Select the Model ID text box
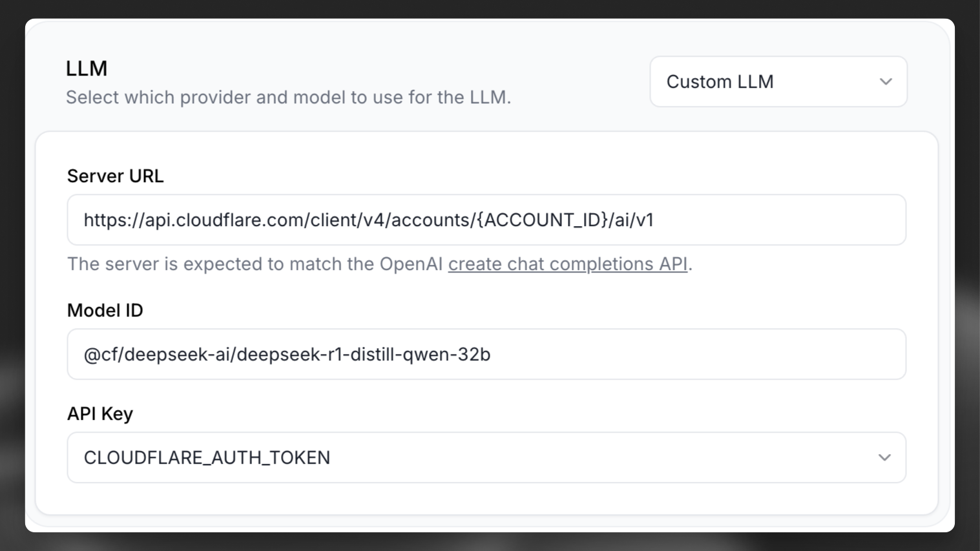The image size is (980, 551). tap(486, 354)
